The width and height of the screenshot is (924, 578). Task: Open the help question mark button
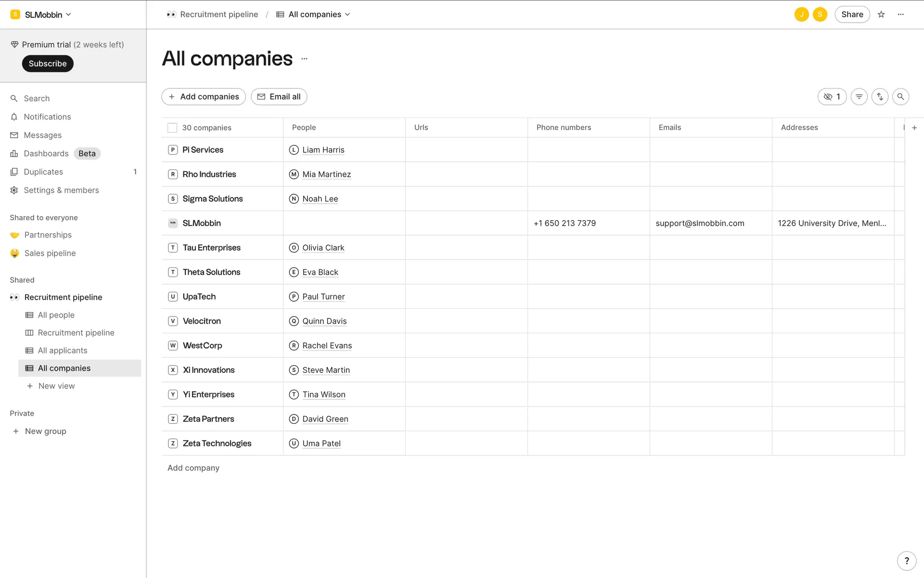(907, 561)
